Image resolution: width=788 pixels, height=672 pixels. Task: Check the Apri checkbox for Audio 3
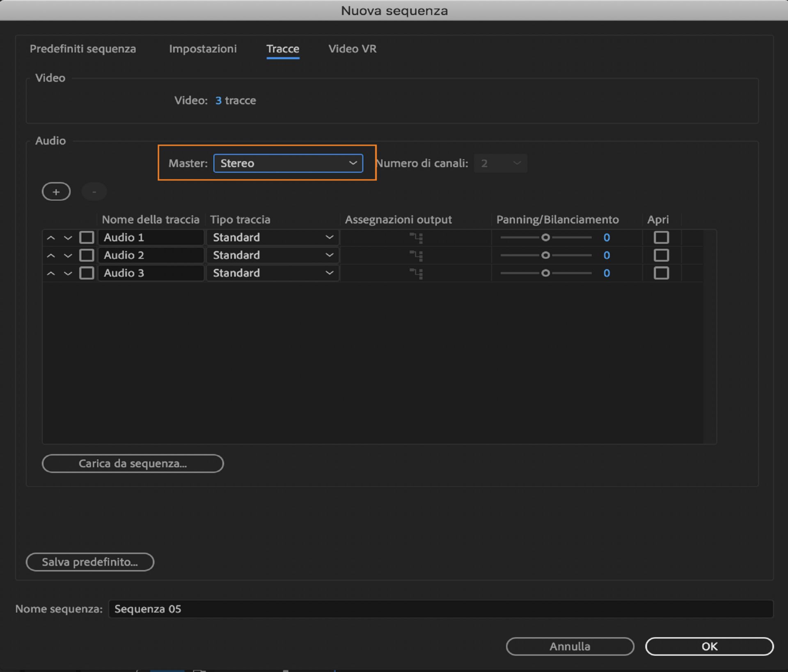(661, 273)
